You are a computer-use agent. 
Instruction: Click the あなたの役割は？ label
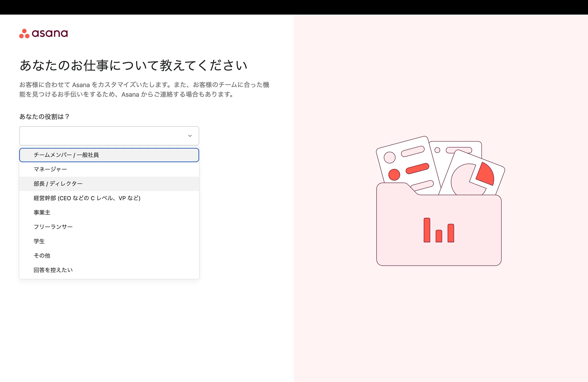pos(44,117)
